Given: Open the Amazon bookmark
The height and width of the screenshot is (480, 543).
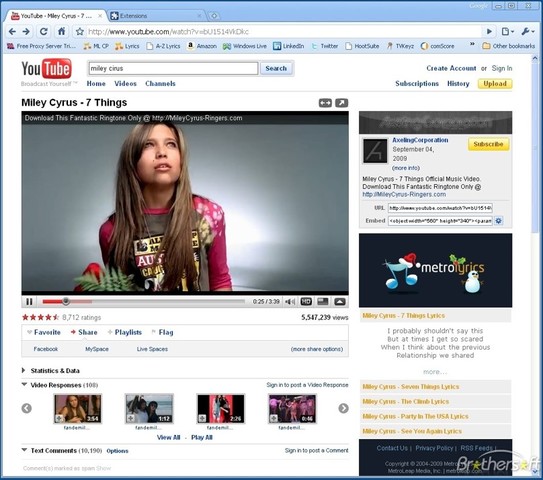Looking at the screenshot, I should [x=202, y=46].
